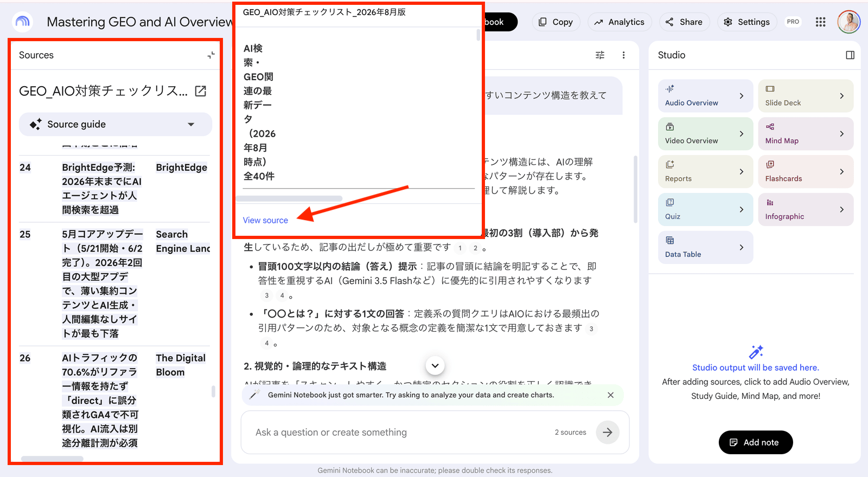The width and height of the screenshot is (868, 477).
Task: Open the Reports tile
Action: (705, 172)
